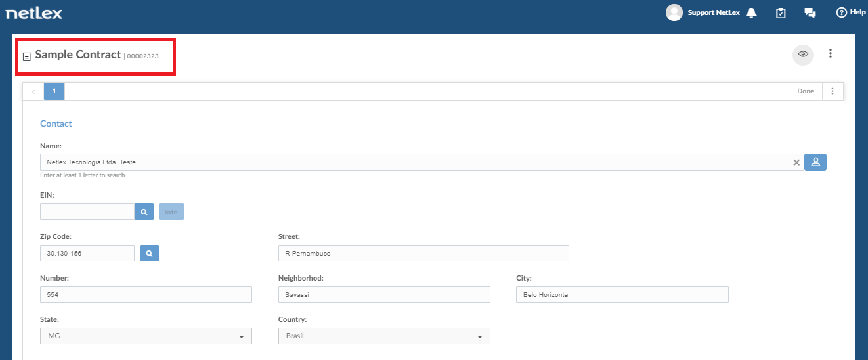868x360 pixels.
Task: Click the contact person icon button
Action: (815, 162)
